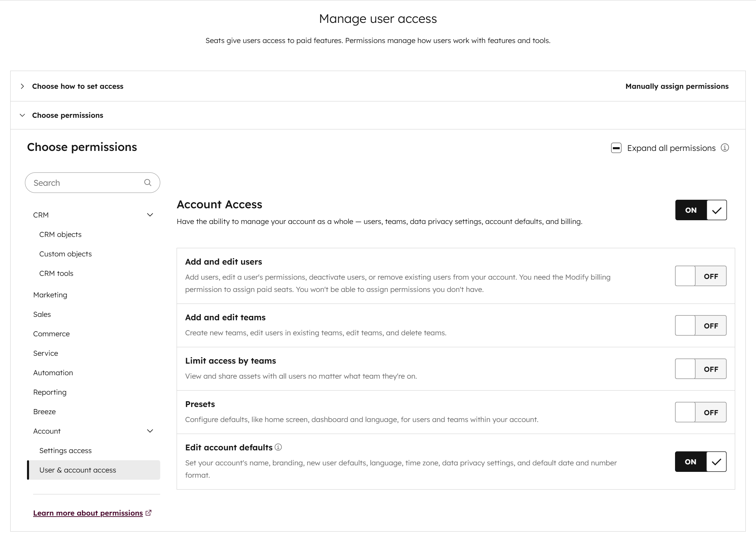The image size is (756, 534).
Task: Disable the Edit account defaults toggle
Action: (x=700, y=462)
